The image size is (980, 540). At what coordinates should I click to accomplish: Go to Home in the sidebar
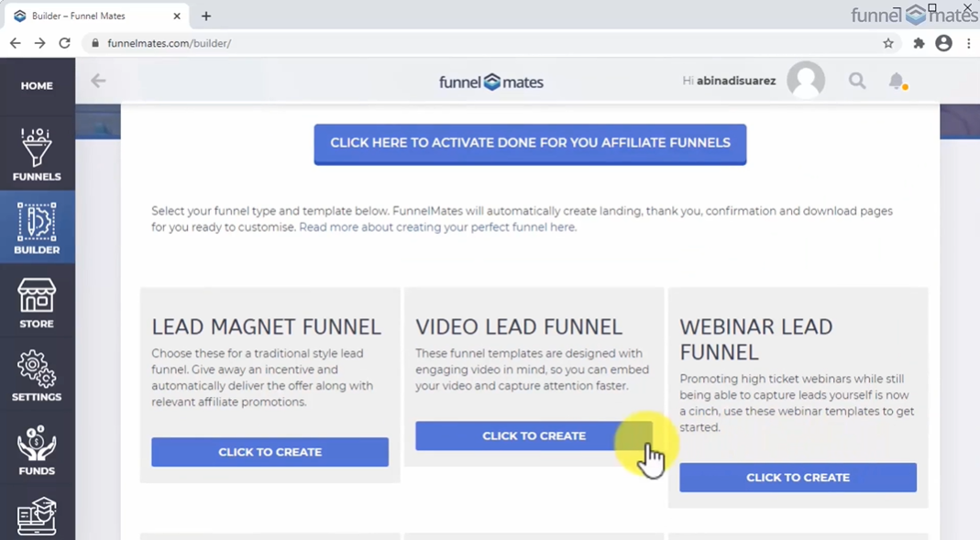pos(37,86)
